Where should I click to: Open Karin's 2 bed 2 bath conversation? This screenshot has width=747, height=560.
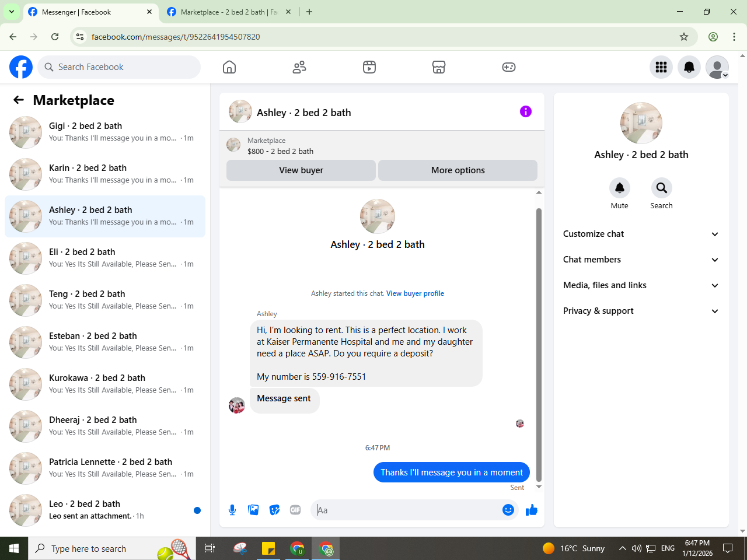[x=105, y=174]
